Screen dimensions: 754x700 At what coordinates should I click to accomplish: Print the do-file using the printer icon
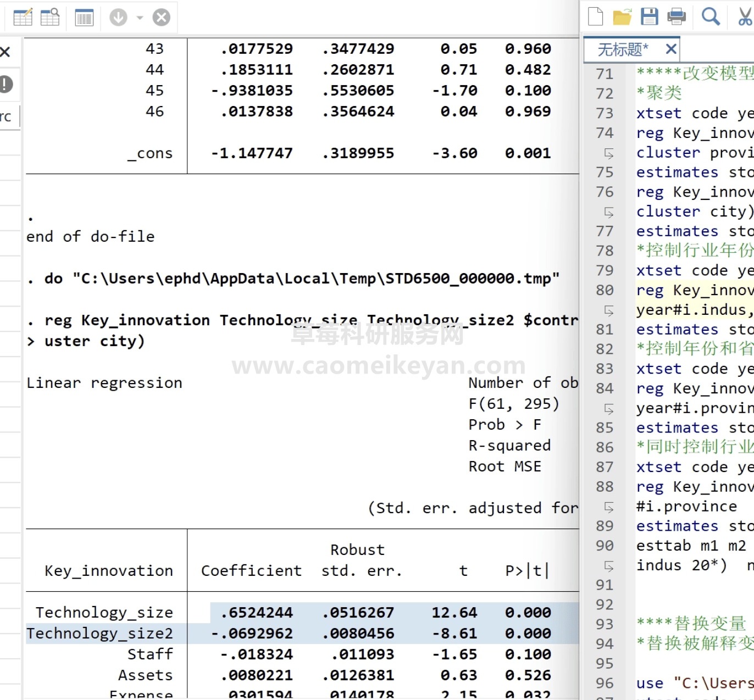pos(677,16)
